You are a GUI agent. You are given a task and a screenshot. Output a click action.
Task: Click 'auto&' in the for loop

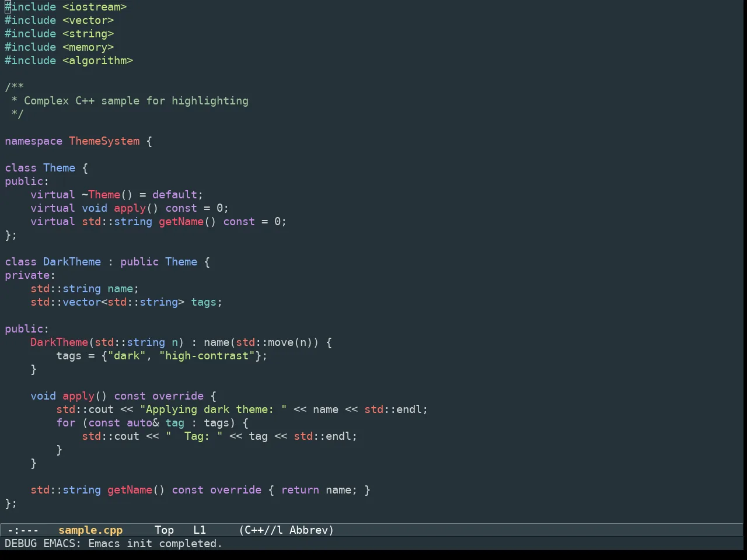coord(143,423)
